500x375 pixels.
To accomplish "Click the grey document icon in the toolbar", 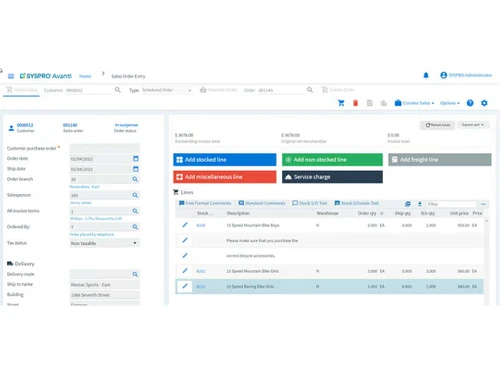I will click(x=370, y=103).
